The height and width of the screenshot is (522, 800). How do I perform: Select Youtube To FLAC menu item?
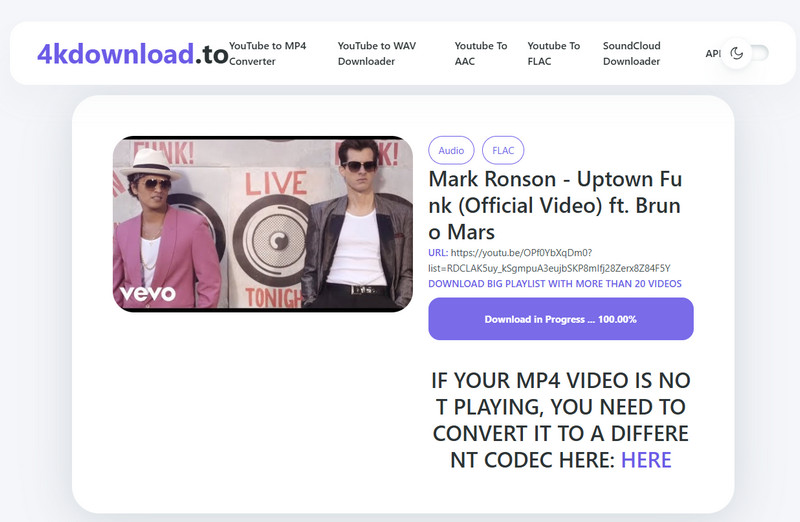pyautogui.click(x=554, y=54)
